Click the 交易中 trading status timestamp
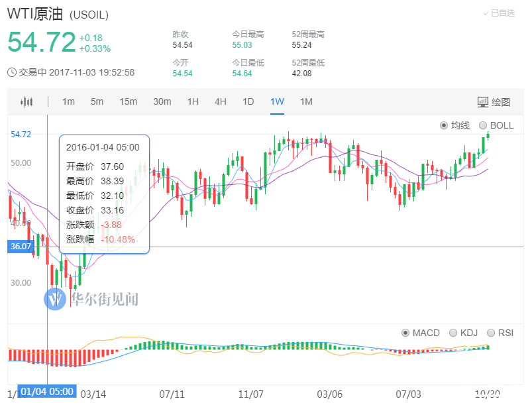This screenshot has width=532, height=405. click(x=77, y=72)
